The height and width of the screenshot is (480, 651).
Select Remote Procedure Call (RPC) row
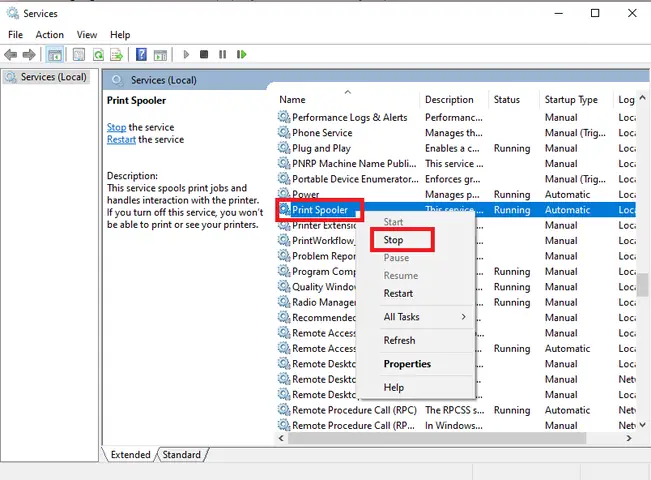(456, 410)
